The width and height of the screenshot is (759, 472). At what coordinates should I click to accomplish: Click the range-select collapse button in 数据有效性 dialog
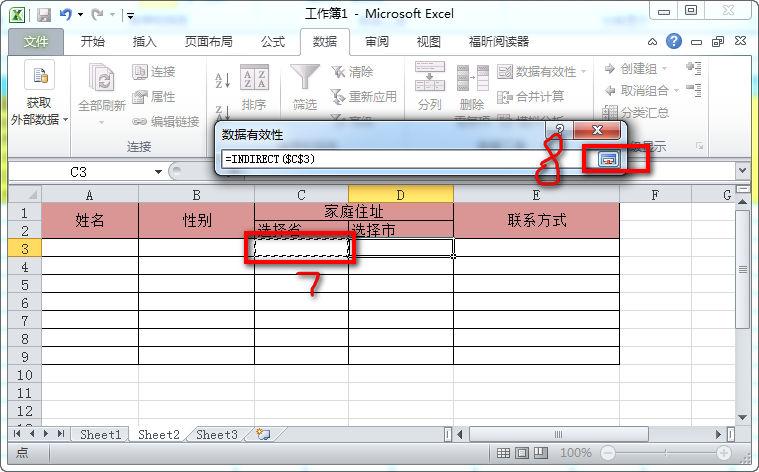point(607,158)
